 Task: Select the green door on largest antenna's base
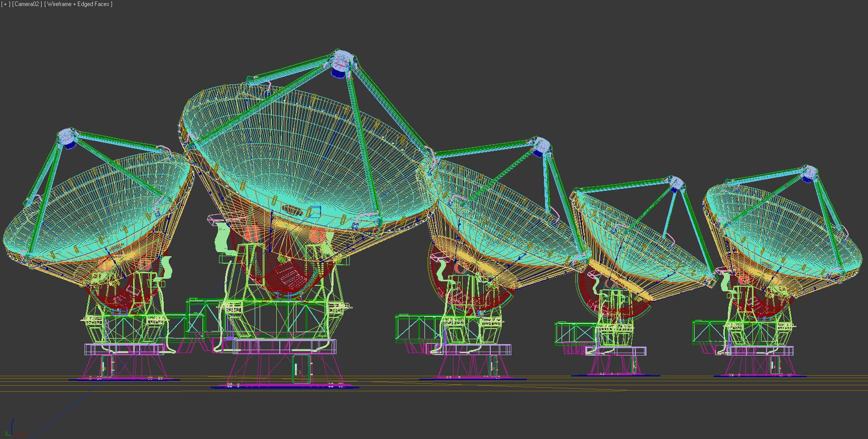(x=300, y=369)
